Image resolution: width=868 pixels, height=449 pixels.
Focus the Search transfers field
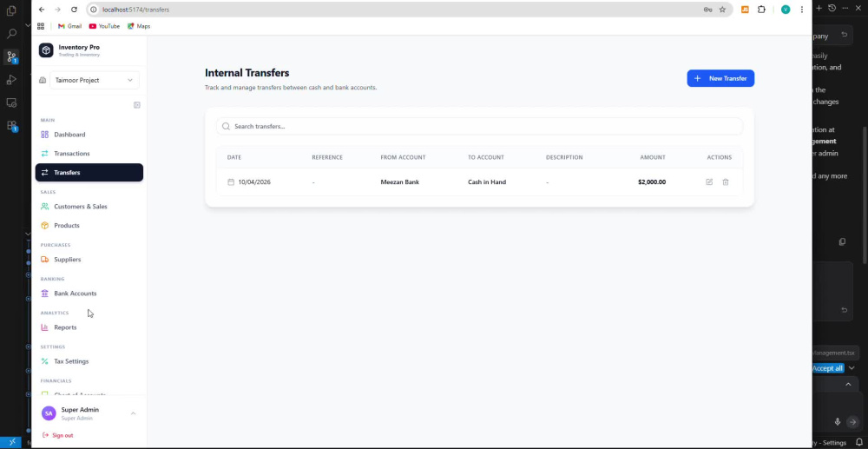point(479,126)
